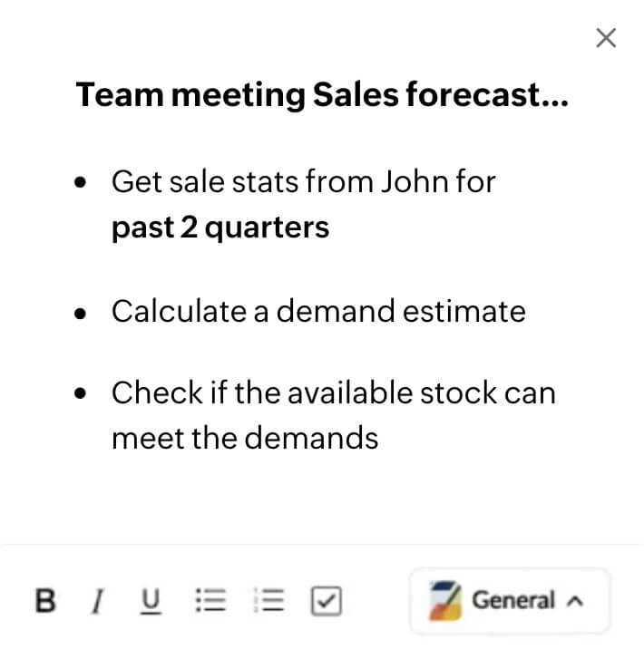Screen dimensions: 644x659
Task: Open the General notebook dropdown
Action: click(x=511, y=600)
